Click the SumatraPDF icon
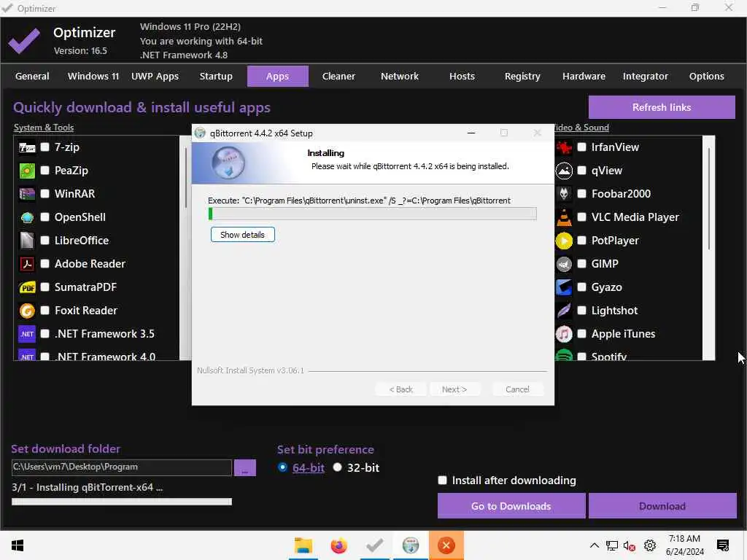 click(27, 287)
